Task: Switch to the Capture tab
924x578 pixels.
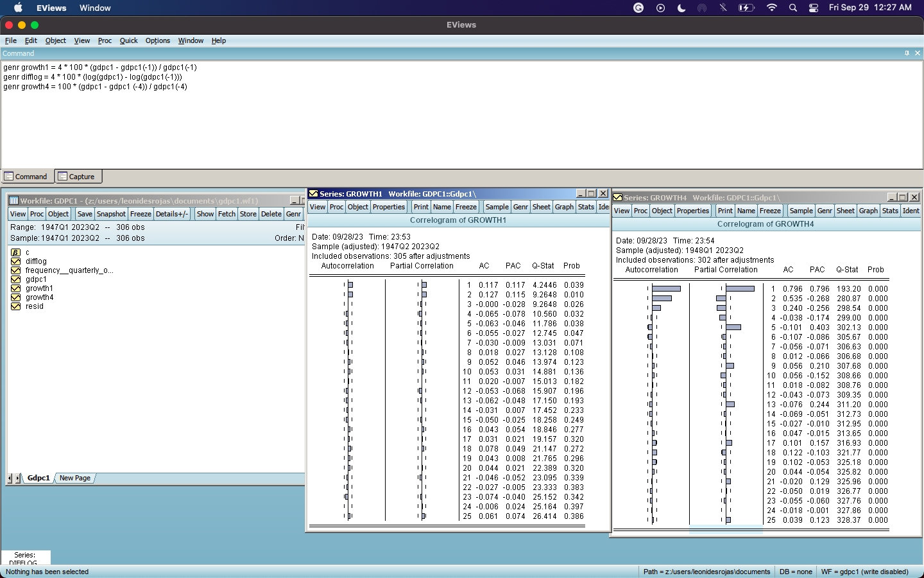Action: (x=76, y=177)
